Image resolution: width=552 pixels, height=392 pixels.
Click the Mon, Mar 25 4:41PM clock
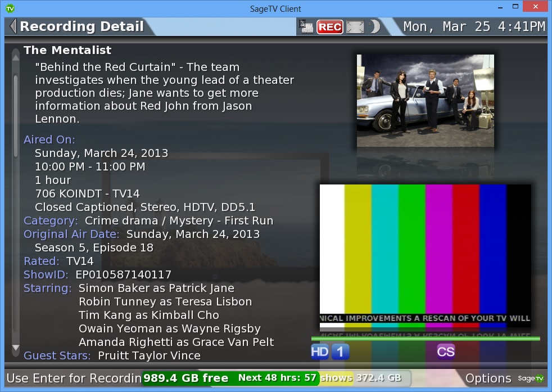474,26
